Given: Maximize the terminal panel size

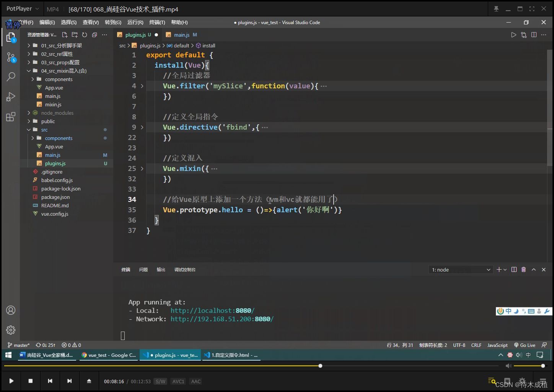Looking at the screenshot, I should pos(534,270).
